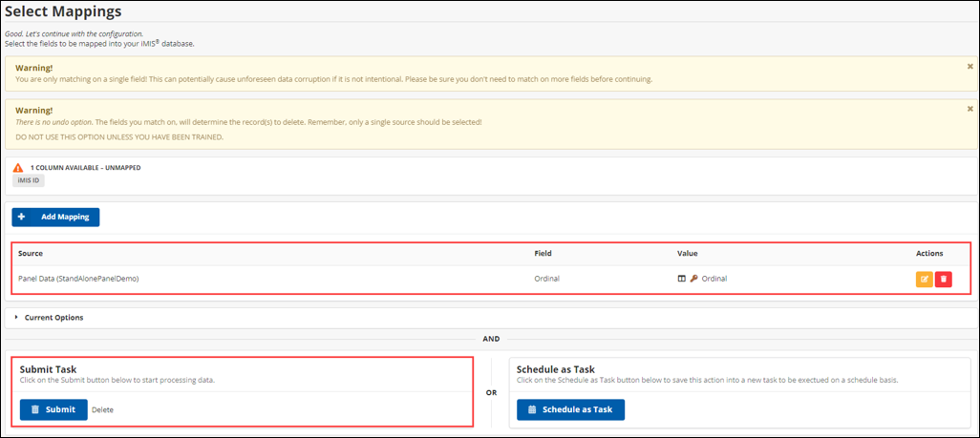
Task: Click the Schedule as Task button
Action: (570, 409)
